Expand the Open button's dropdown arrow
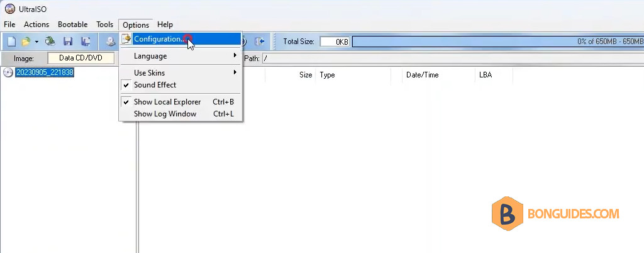Image resolution: width=644 pixels, height=253 pixels. click(36, 42)
